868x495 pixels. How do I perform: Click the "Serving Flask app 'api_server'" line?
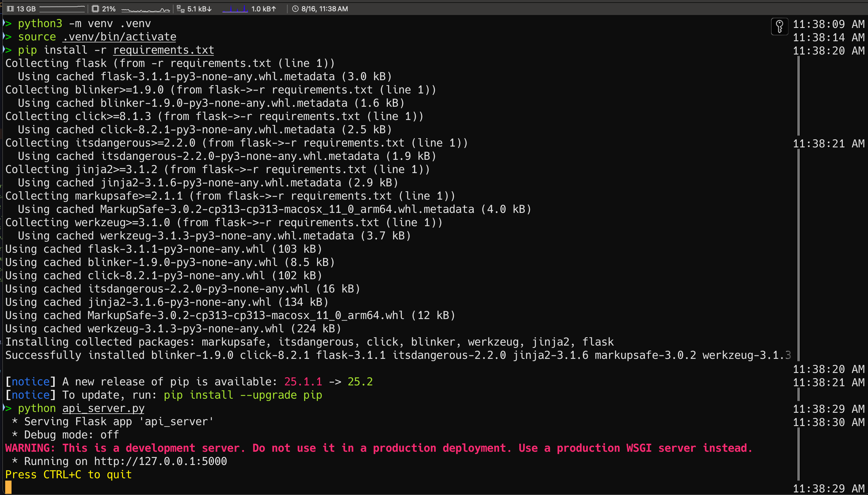point(113,421)
